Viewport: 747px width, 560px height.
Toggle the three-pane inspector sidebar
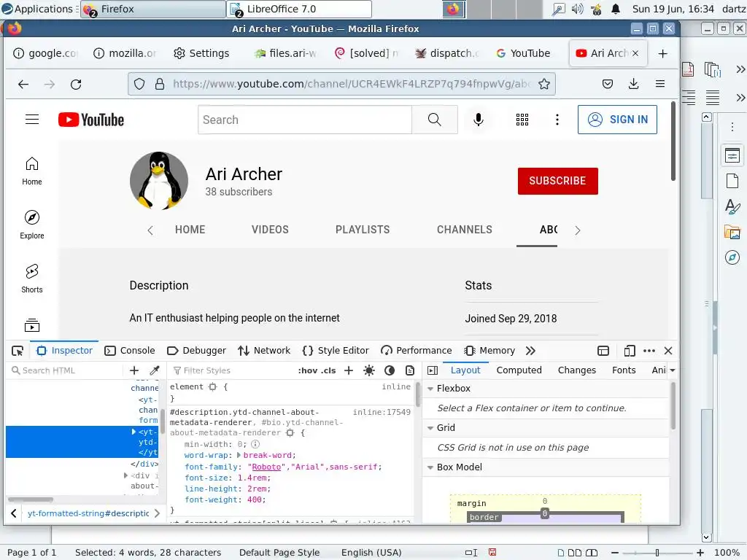433,370
